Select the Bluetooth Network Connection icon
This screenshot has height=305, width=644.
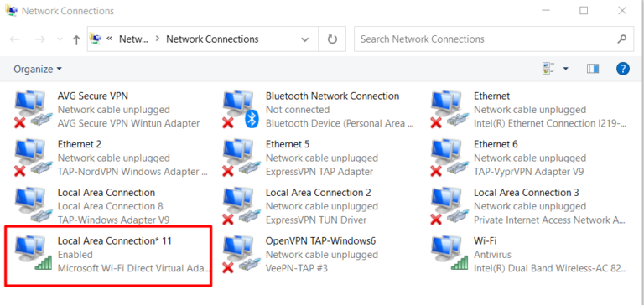point(241,109)
